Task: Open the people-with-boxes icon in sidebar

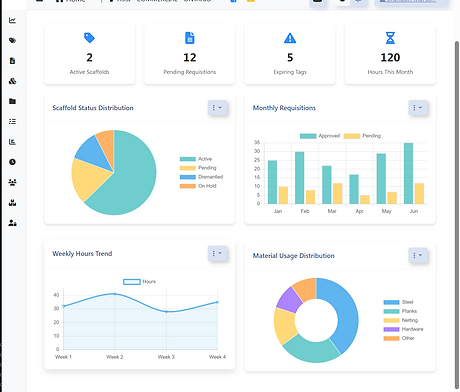Action: pos(12,203)
